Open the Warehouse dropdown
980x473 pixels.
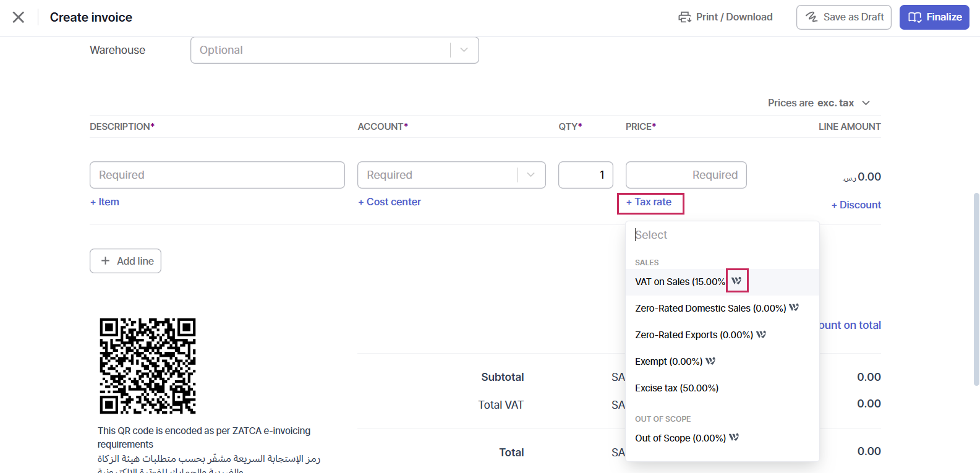coord(334,50)
